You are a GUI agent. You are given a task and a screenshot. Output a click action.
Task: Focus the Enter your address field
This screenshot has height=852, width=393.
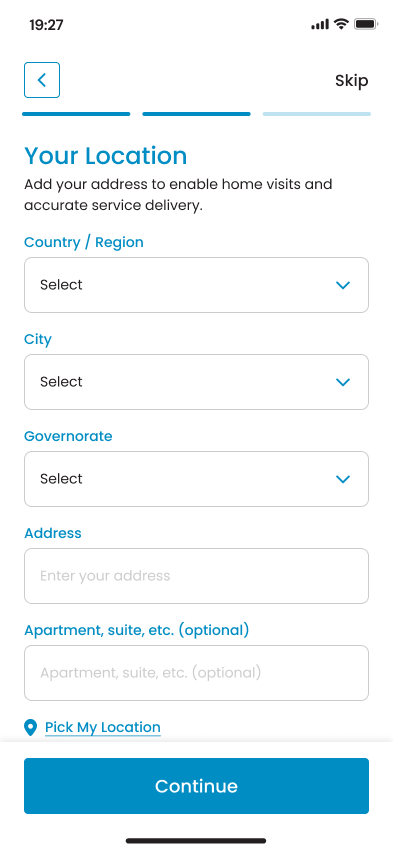[196, 575]
